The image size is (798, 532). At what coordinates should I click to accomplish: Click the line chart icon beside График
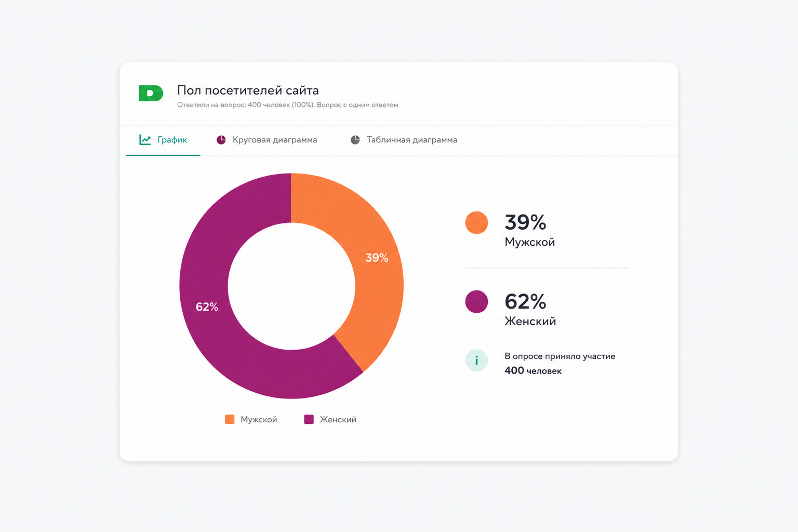click(x=145, y=140)
